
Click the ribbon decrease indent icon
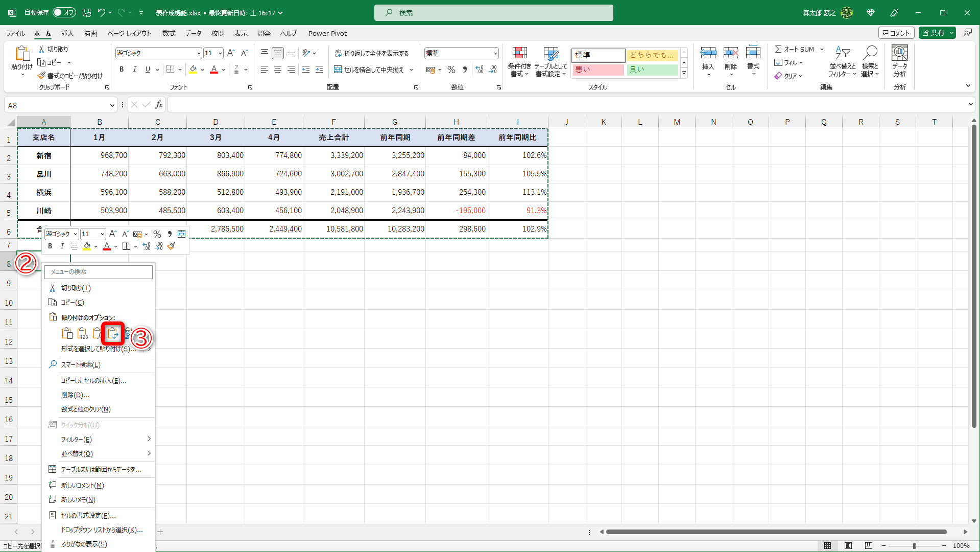[306, 70]
